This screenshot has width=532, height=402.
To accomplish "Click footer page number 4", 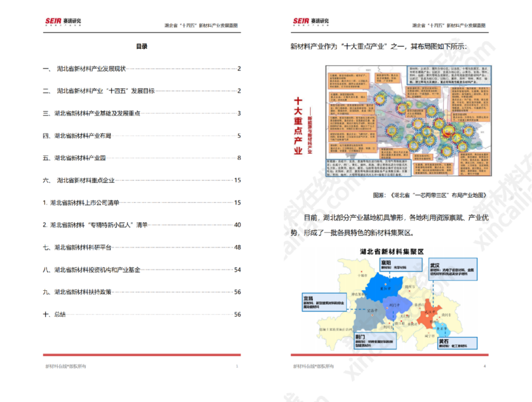I will [485, 367].
